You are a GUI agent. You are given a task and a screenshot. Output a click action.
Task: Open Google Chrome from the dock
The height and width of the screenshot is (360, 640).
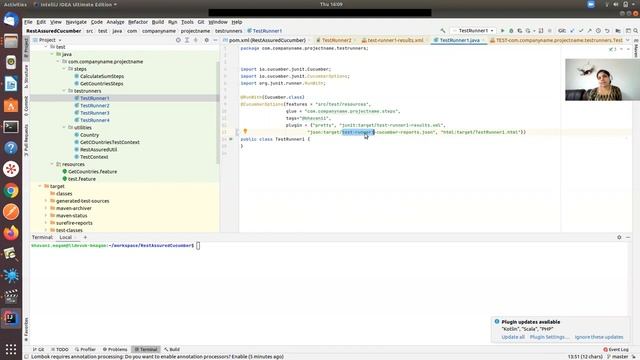11,190
